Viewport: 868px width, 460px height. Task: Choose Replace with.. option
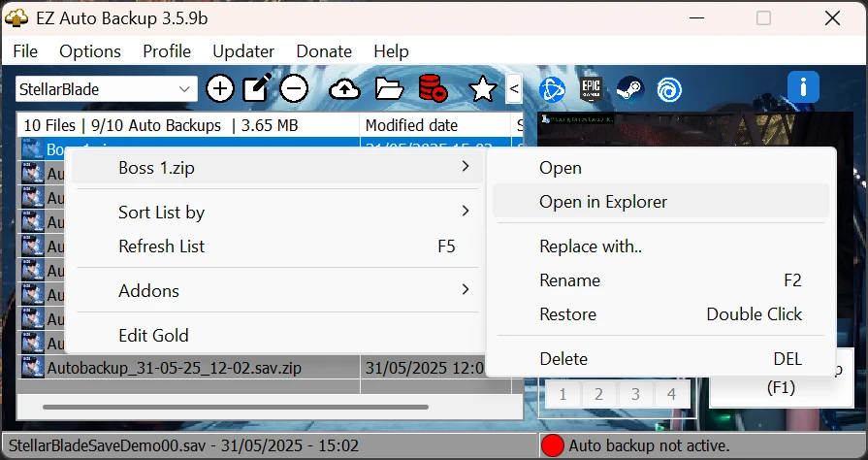(x=660, y=246)
